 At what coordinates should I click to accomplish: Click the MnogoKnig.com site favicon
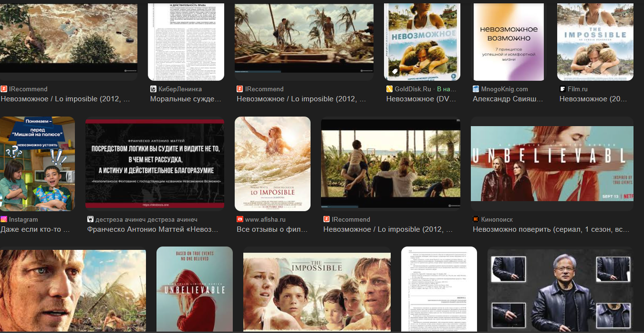coord(476,89)
